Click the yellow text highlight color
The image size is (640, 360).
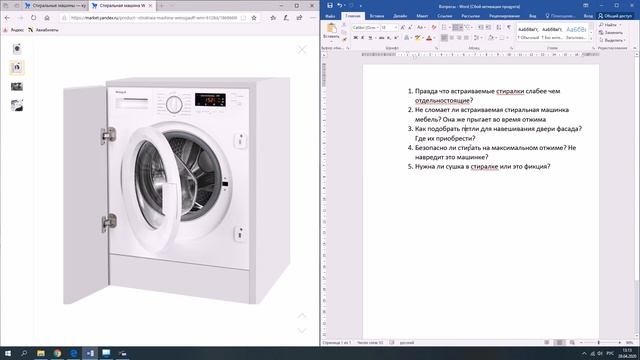pyautogui.click(x=417, y=38)
